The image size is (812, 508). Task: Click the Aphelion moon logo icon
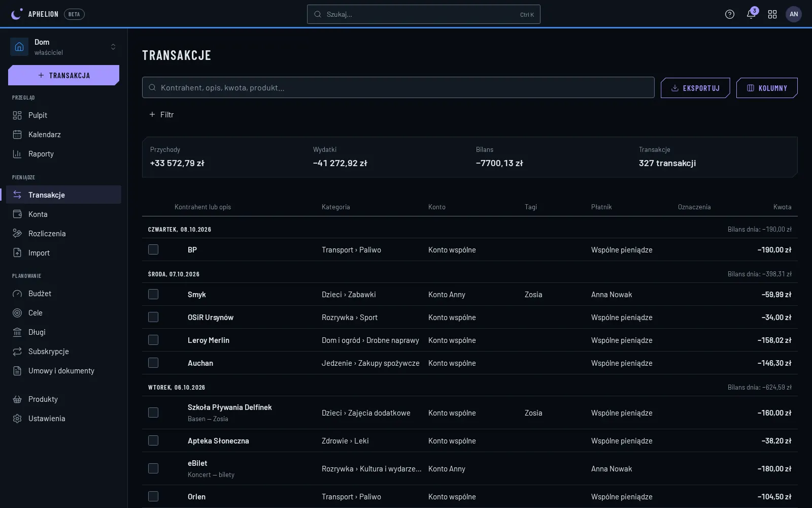pyautogui.click(x=17, y=14)
